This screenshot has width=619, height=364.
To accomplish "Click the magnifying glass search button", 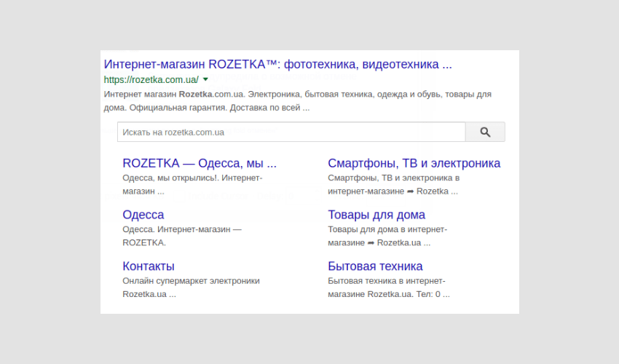I will (x=485, y=132).
